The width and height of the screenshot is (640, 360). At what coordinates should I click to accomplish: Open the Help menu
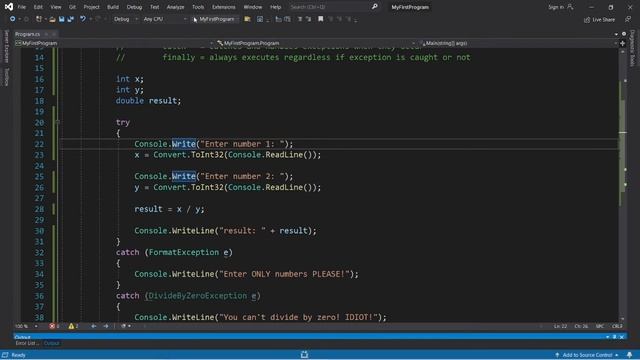click(x=276, y=7)
